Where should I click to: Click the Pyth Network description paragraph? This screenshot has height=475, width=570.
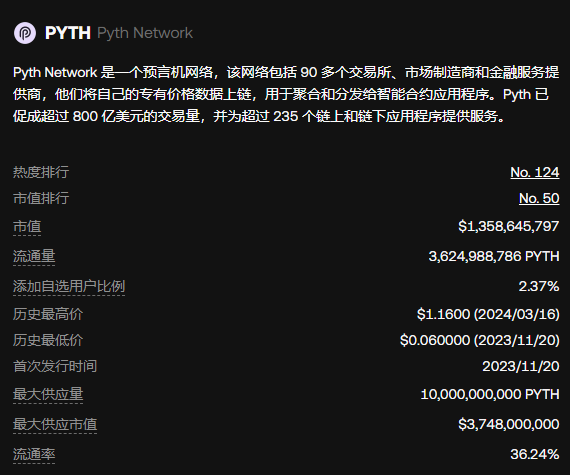pyautogui.click(x=286, y=94)
